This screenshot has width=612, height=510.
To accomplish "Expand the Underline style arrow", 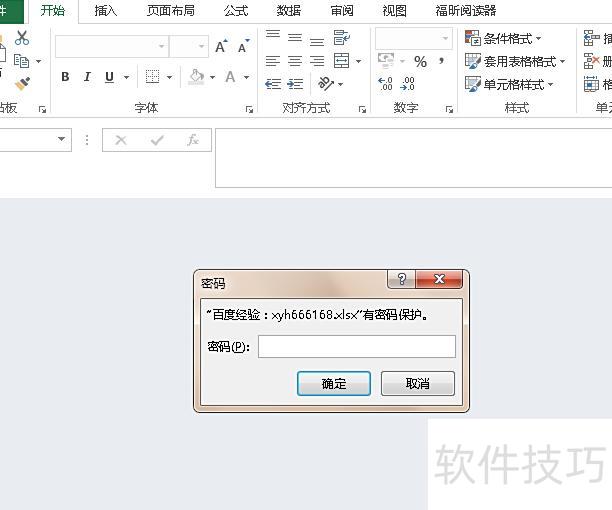I will 126,77.
